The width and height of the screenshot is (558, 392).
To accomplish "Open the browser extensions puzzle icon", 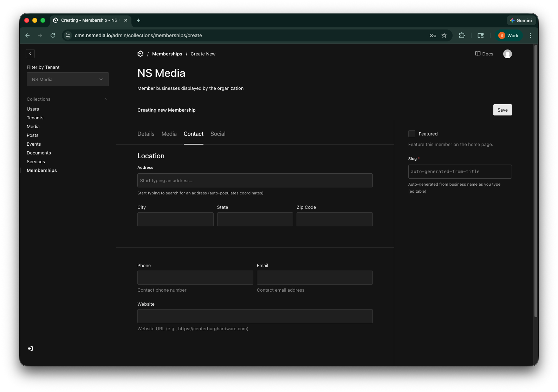I will [462, 35].
